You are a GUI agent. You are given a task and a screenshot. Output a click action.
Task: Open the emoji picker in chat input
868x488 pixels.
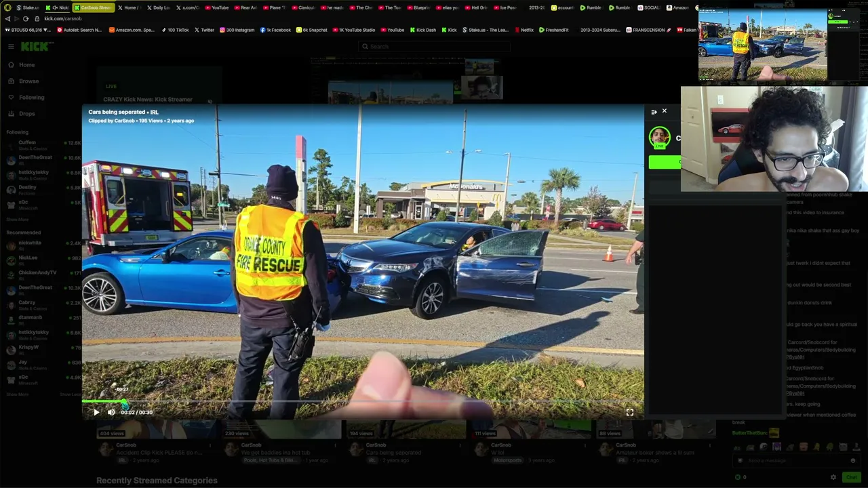[x=853, y=461]
